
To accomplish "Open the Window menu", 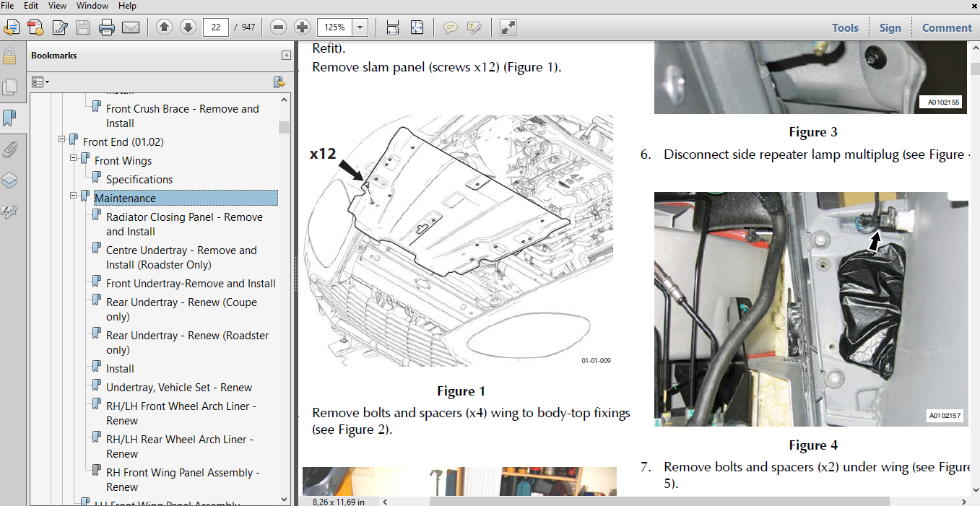I will point(92,6).
